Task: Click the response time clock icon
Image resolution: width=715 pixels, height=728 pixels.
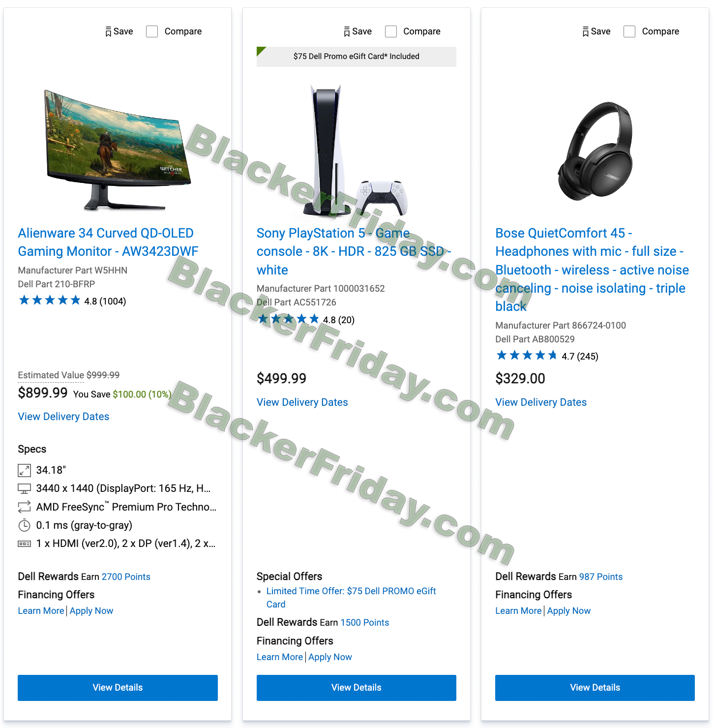Action: [24, 525]
